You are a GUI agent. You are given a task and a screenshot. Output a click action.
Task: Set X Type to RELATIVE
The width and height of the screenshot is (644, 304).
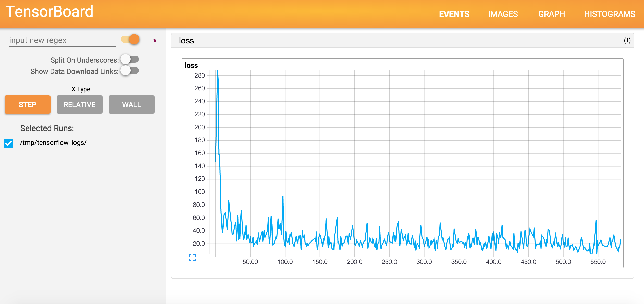click(79, 105)
